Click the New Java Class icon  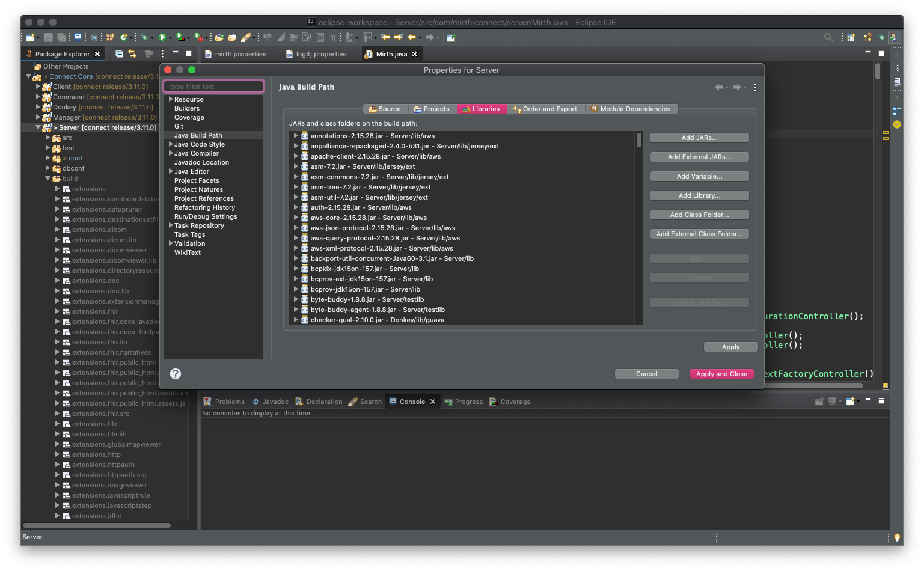(x=123, y=37)
